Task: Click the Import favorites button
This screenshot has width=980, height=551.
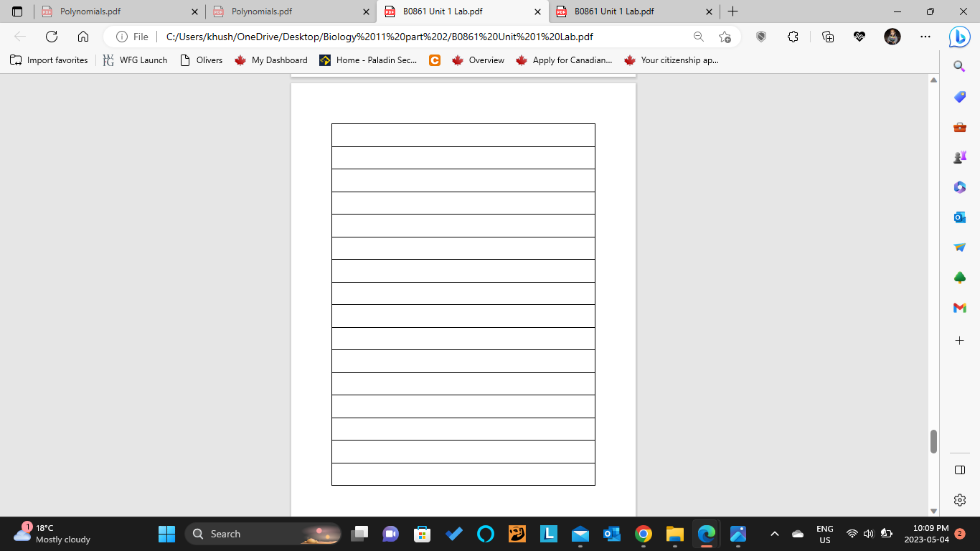Action: (50, 60)
